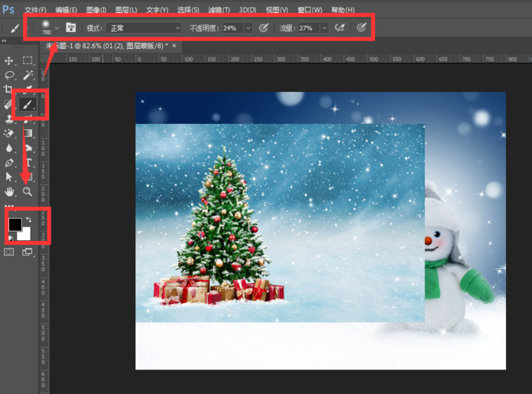The width and height of the screenshot is (532, 394).
Task: Toggle the brush settings panel button
Action: [x=71, y=28]
